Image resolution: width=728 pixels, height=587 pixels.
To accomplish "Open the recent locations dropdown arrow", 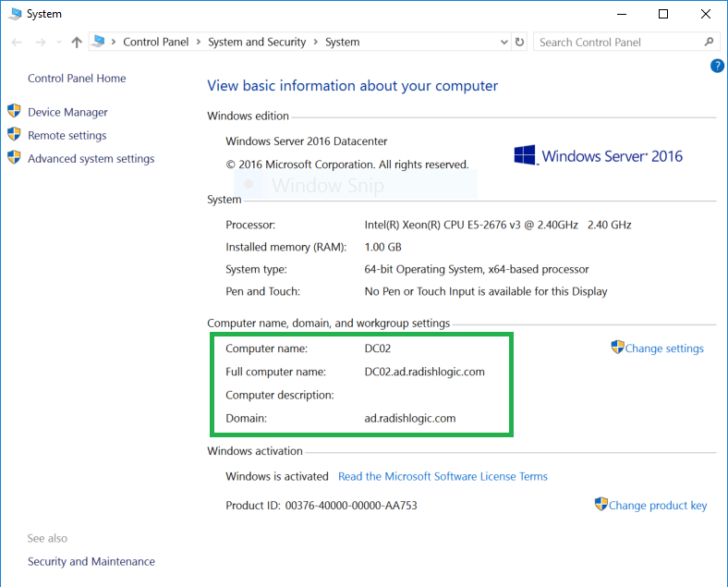I will click(59, 43).
